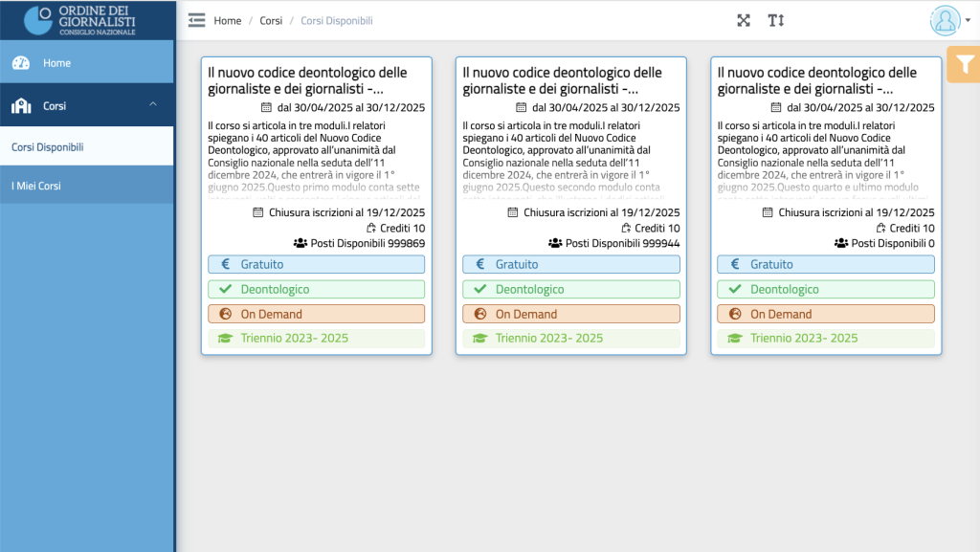Select Corsi Disponibili in the sidebar
Screen dimensions: 980x552
point(48,147)
